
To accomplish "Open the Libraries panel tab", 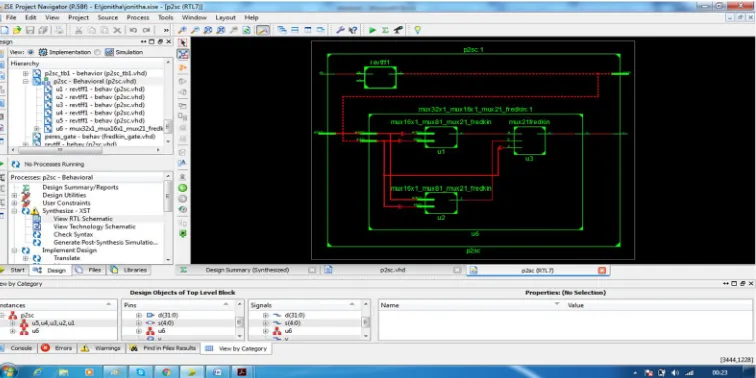I will click(x=129, y=270).
